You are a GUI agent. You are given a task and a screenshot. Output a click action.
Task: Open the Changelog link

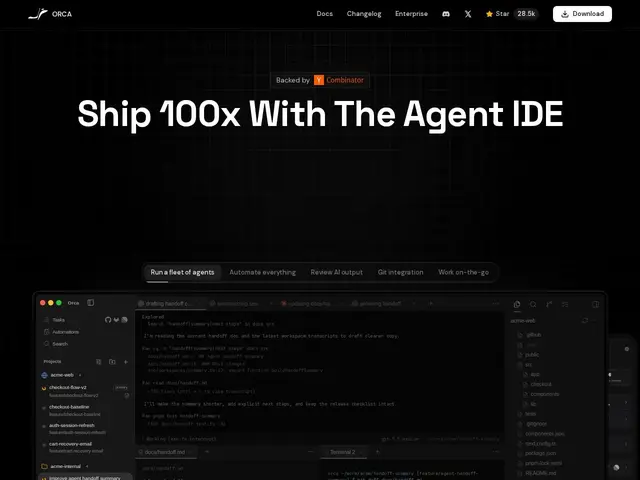coord(364,14)
